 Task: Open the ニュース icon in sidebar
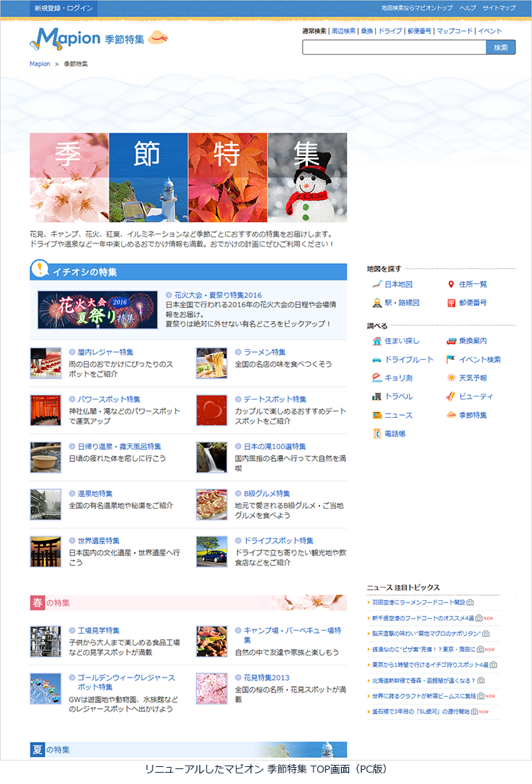[377, 415]
